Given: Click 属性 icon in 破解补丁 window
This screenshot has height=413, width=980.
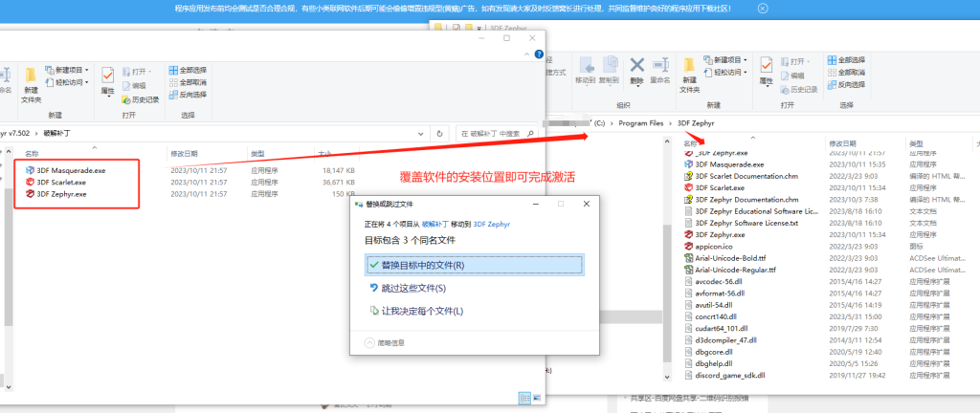Looking at the screenshot, I should coord(107,80).
